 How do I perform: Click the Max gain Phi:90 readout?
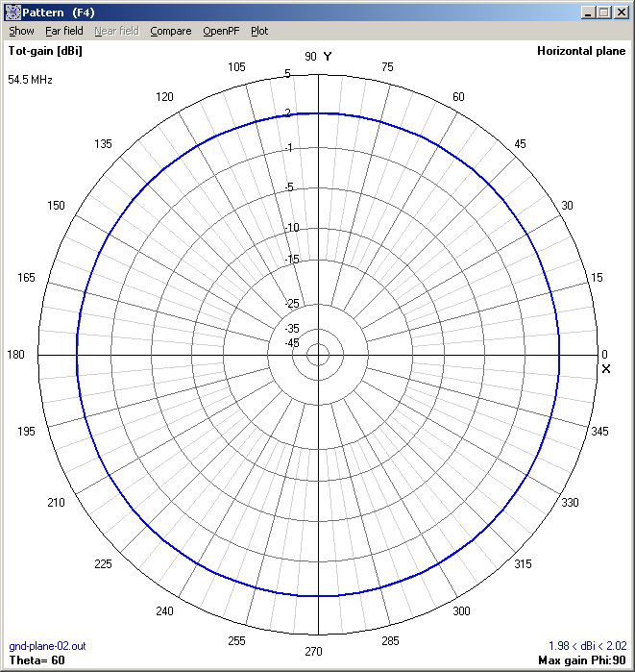click(582, 660)
